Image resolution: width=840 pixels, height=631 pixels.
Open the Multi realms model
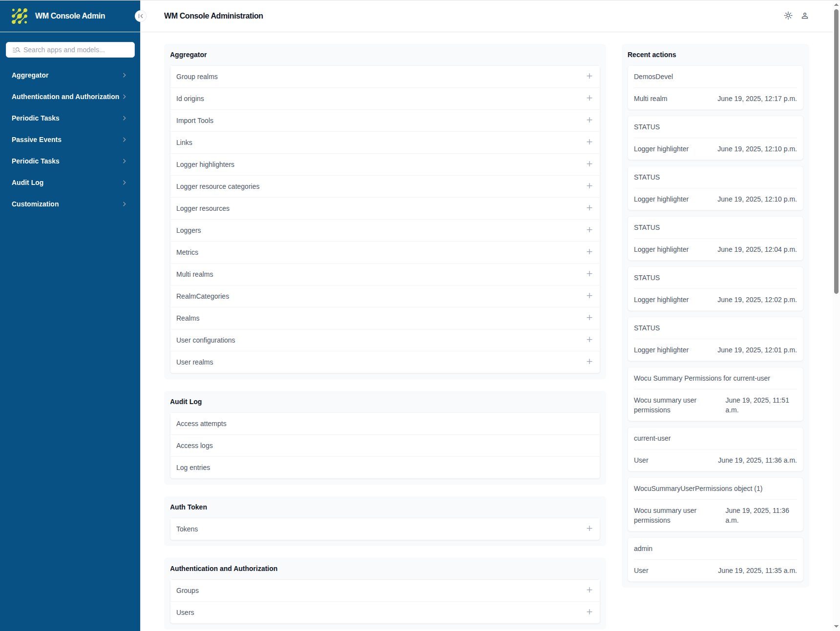[194, 274]
